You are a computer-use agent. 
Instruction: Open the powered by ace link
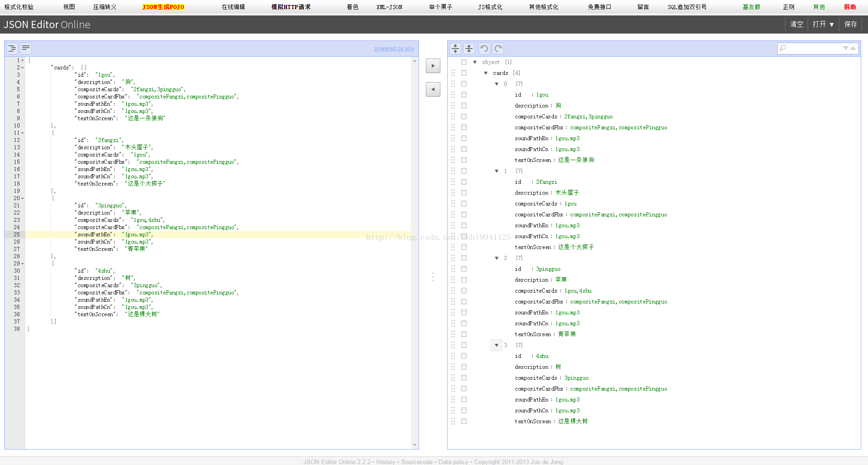394,49
